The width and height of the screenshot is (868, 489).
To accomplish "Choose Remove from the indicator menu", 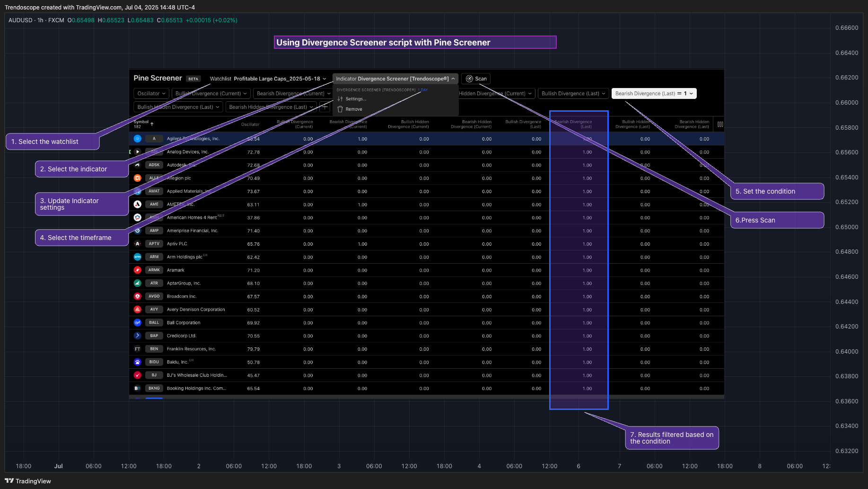I will [354, 109].
